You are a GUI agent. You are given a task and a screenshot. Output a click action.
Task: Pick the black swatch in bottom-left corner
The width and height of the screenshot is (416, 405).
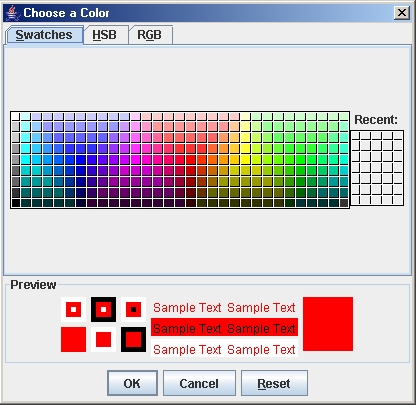(15, 203)
